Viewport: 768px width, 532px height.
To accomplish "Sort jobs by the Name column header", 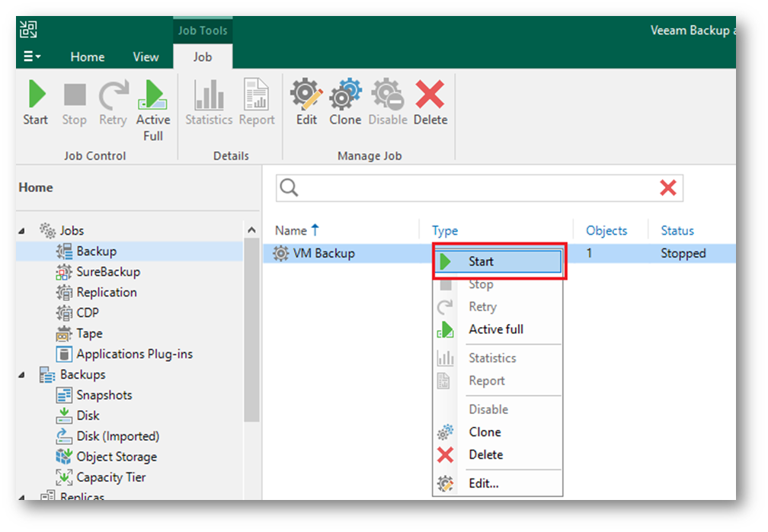I will pos(291,231).
